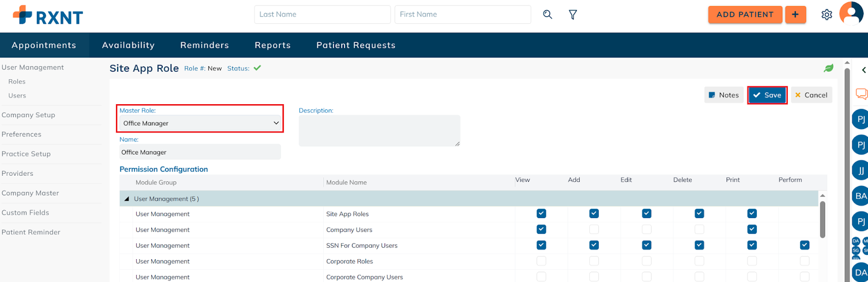Image resolution: width=868 pixels, height=282 pixels.
Task: Collapse right panel with chevron arrow
Action: (x=864, y=70)
